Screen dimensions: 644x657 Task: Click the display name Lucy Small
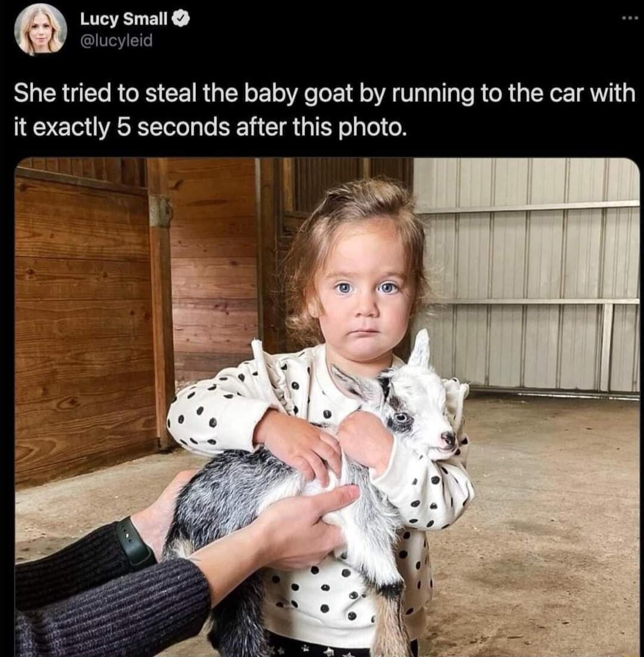(124, 19)
